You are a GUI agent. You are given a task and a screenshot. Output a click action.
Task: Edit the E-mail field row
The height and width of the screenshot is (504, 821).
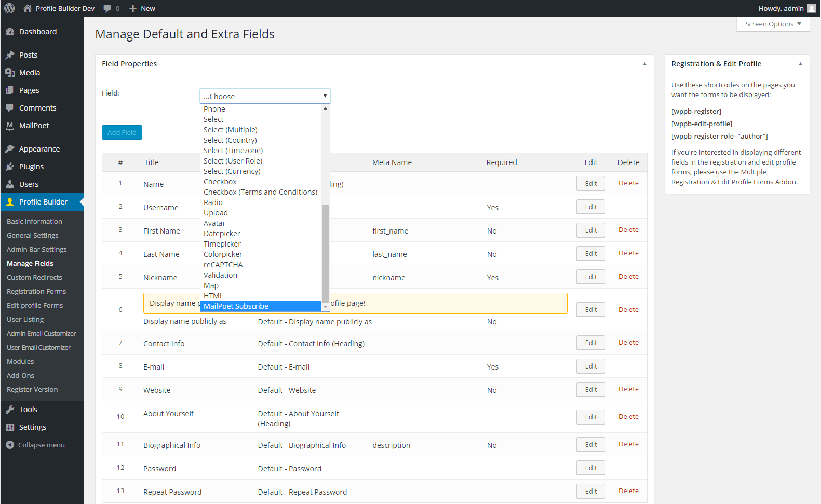point(591,366)
